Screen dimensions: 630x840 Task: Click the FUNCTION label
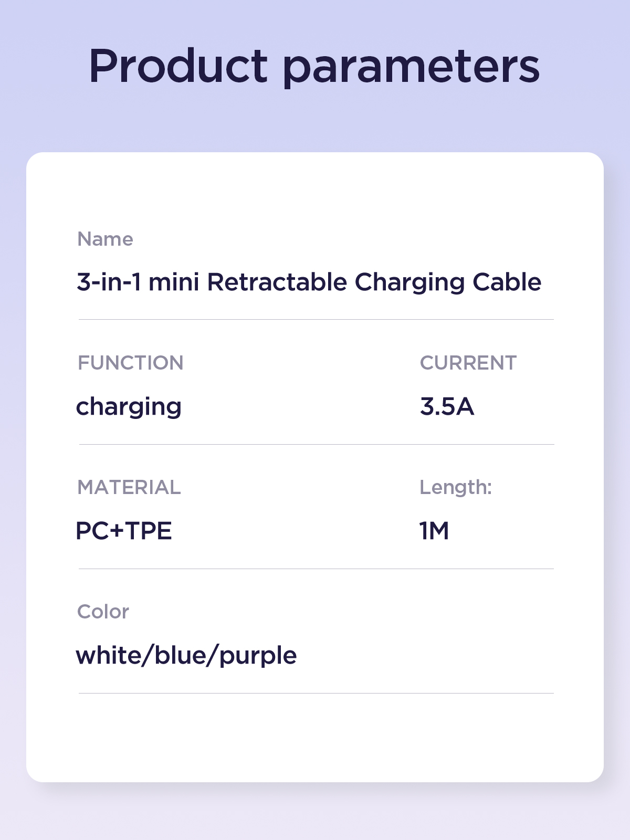click(x=130, y=363)
